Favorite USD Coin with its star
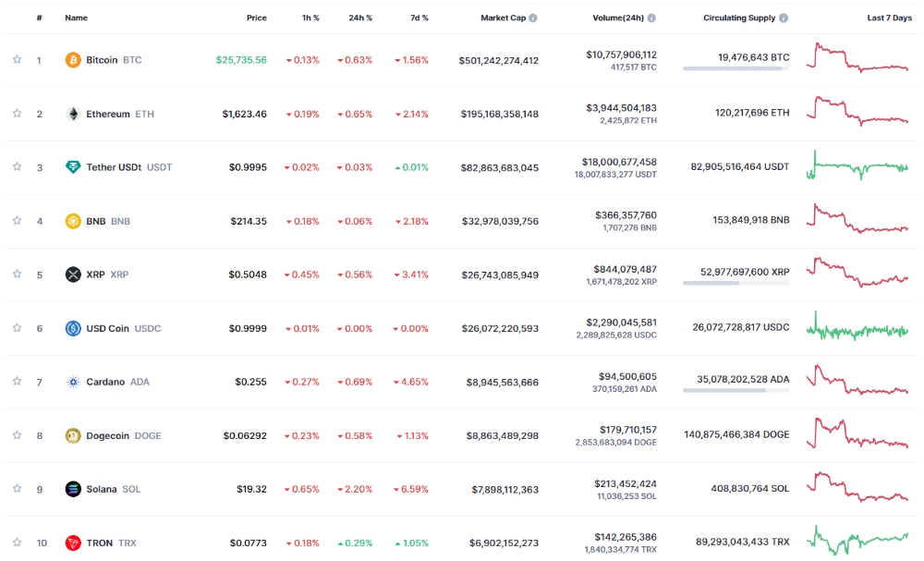924x561 pixels. (x=17, y=328)
